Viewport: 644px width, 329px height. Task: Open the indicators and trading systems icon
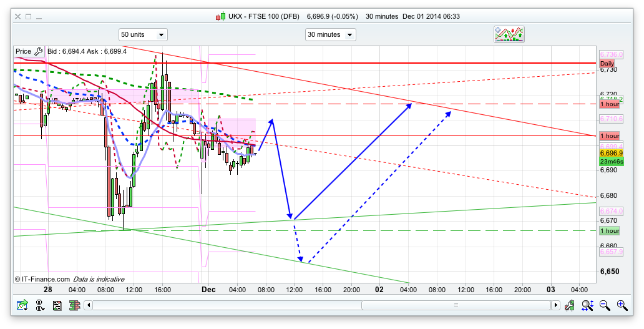pos(509,34)
